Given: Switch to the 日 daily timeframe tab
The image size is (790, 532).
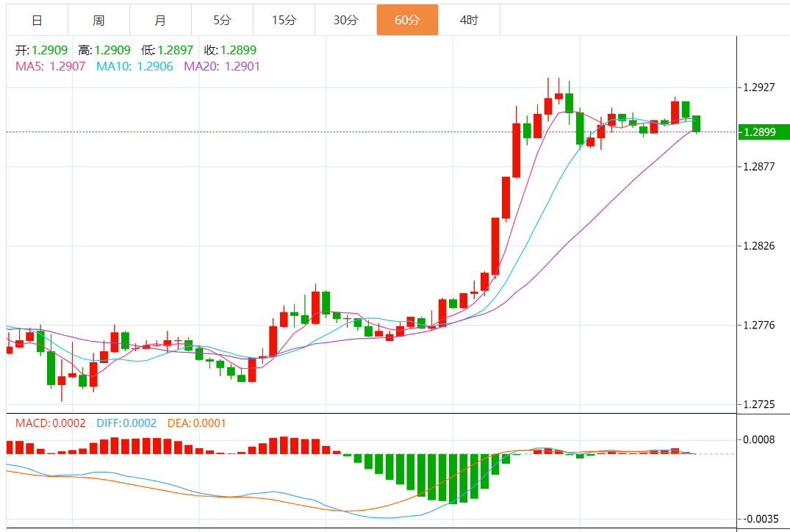Looking at the screenshot, I should coord(37,20).
